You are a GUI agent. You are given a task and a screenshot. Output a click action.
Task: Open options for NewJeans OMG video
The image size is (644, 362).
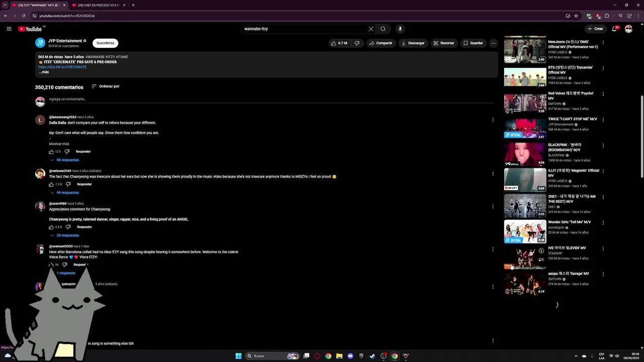point(603,42)
